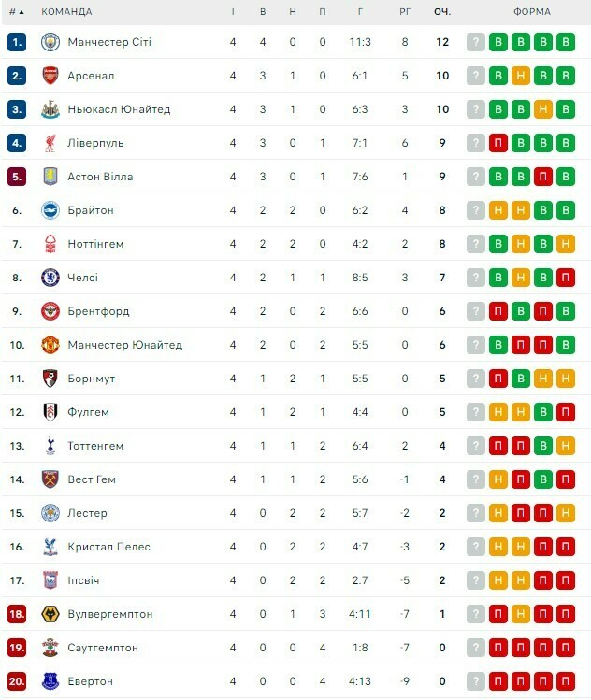Click the Liverpool club crest
Screen dimensions: 591x700
pos(50,143)
